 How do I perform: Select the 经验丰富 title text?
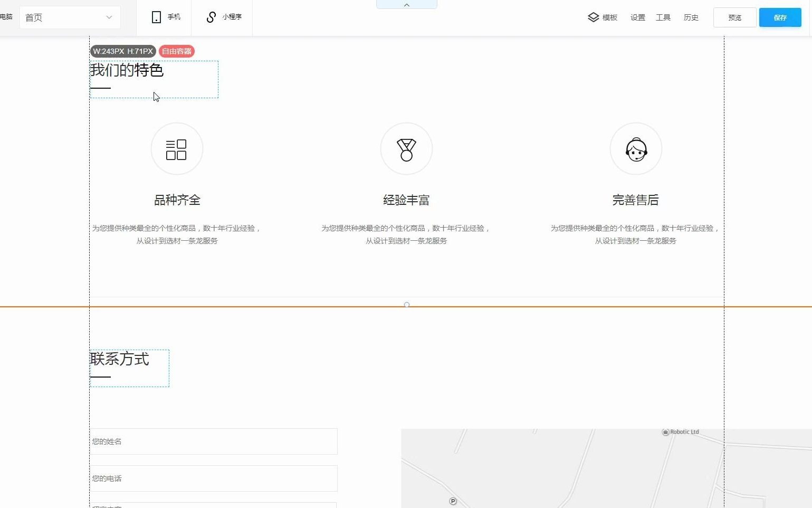pos(406,200)
